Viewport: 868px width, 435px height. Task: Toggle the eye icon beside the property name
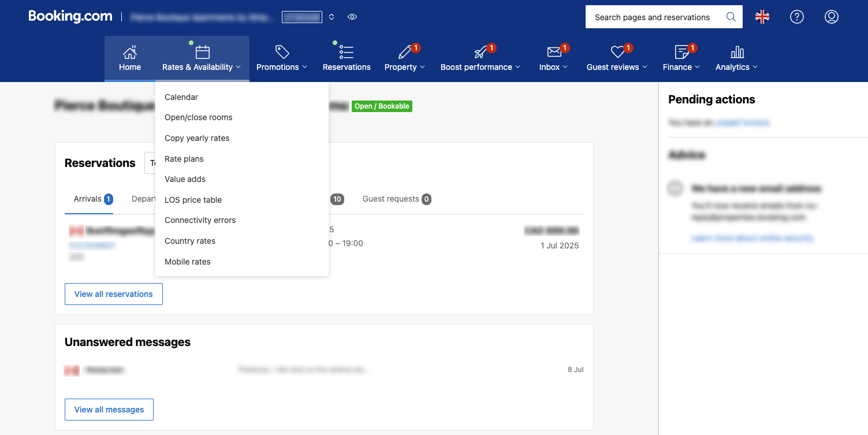tap(352, 17)
